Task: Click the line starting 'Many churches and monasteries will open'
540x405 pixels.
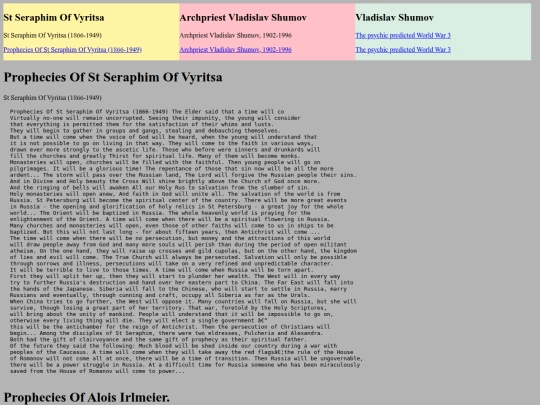Action: [x=172, y=226]
